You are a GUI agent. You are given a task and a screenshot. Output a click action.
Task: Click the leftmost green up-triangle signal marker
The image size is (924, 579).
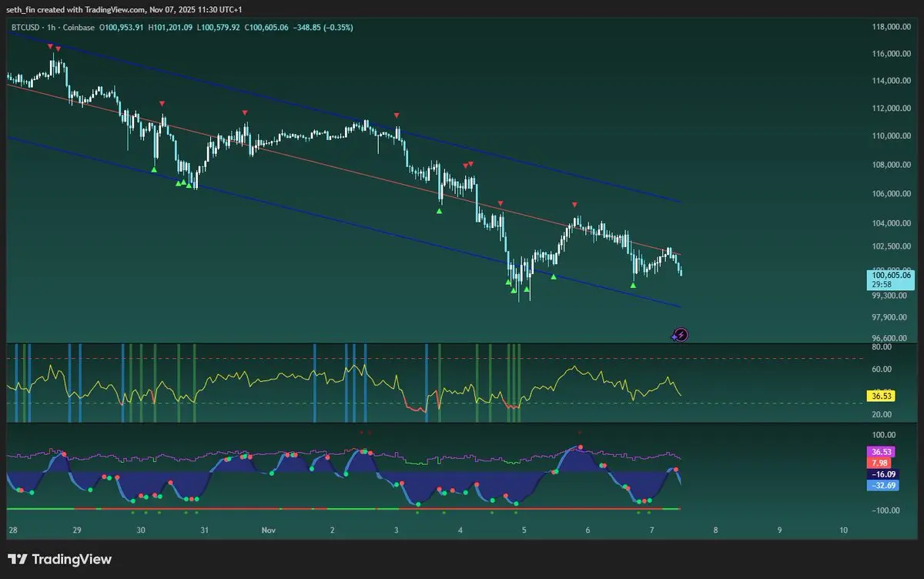(154, 169)
